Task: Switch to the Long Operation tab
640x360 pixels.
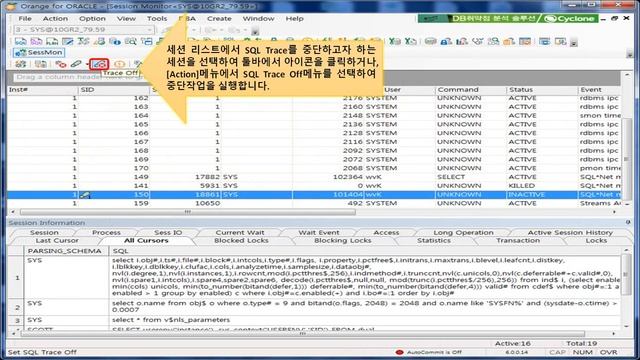Action: coord(463,232)
